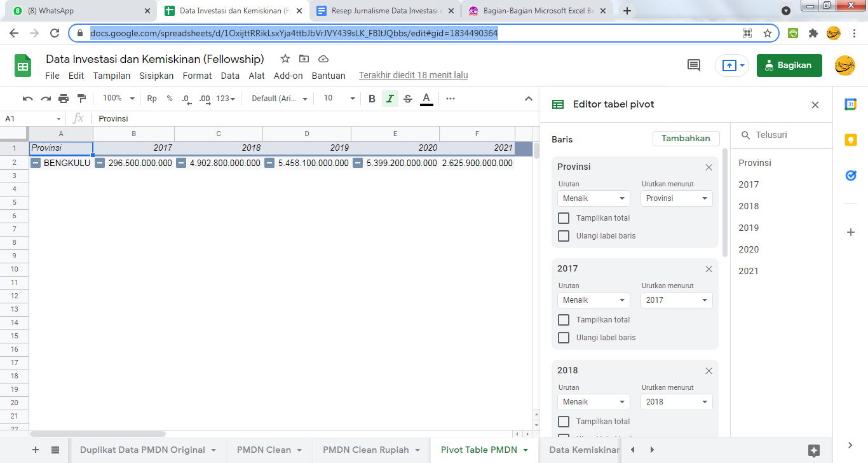Click the green Bagikan share button
Screen dimensions: 868x463
pos(789,66)
